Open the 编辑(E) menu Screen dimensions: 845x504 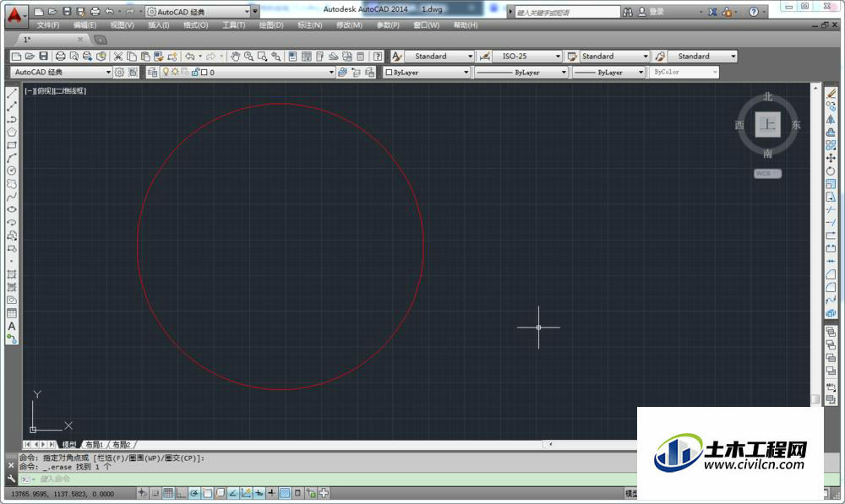(84, 25)
